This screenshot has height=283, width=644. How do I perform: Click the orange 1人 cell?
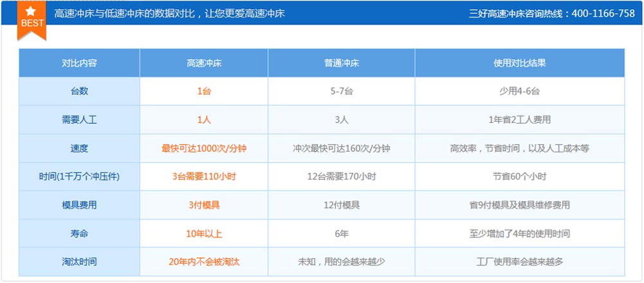[204, 120]
